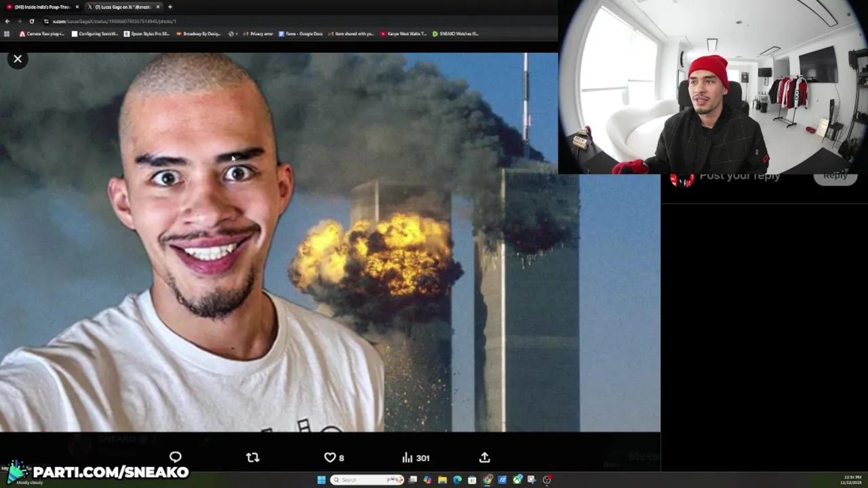Go forward with the browser forward arrow
Screen dimensions: 868x488
coord(19,21)
